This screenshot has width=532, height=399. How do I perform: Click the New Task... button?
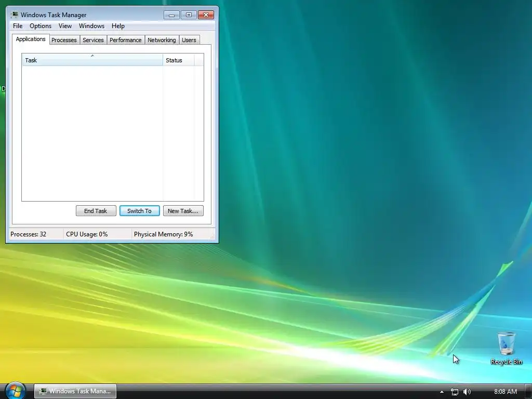coord(183,211)
